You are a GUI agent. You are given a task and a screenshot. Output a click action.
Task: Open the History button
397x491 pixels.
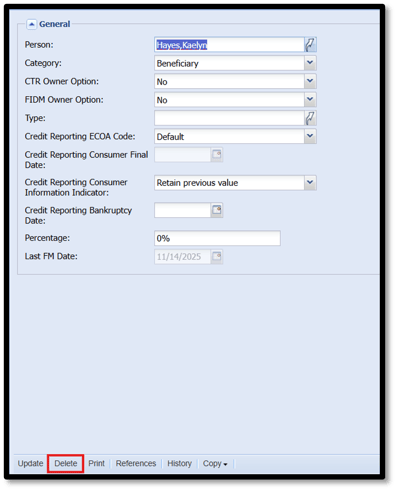tap(179, 464)
